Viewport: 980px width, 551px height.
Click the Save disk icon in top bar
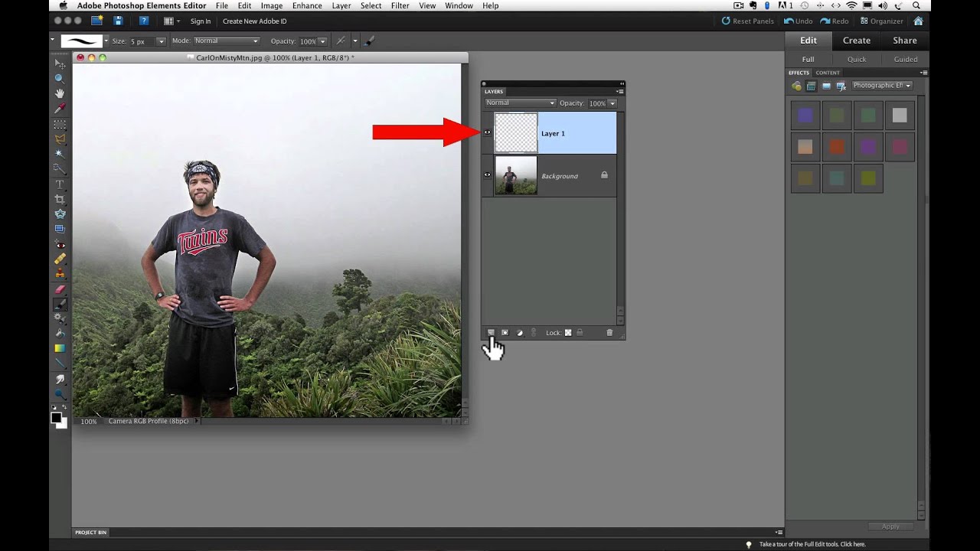pyautogui.click(x=118, y=21)
